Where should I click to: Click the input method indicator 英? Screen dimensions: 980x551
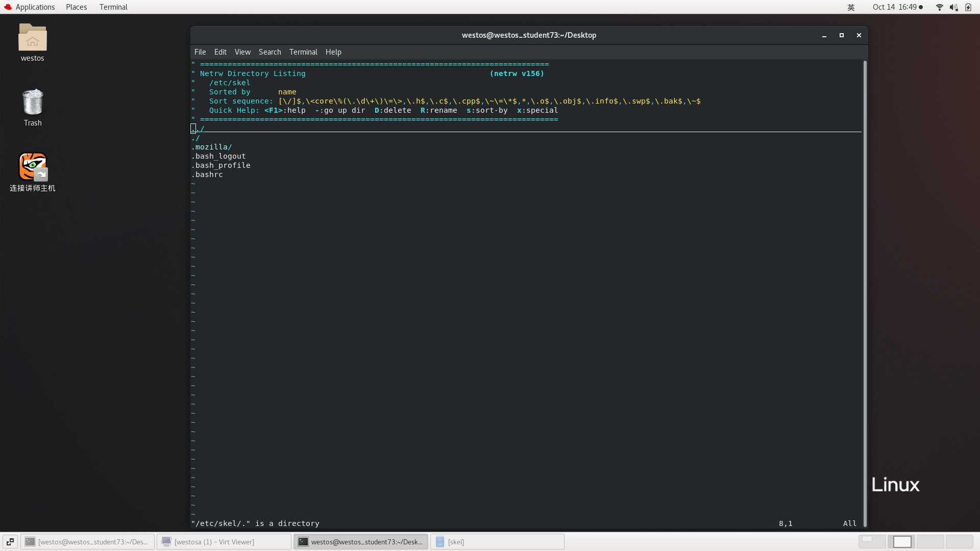851,7
